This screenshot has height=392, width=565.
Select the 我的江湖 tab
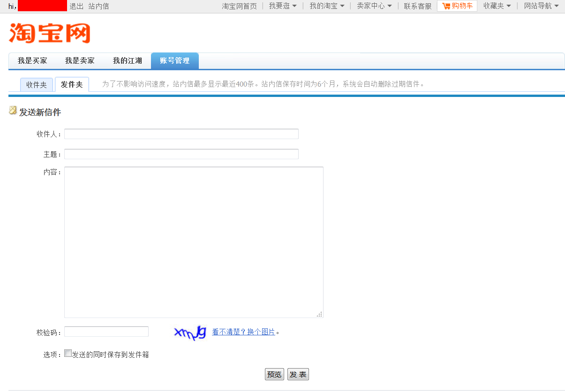tap(127, 60)
